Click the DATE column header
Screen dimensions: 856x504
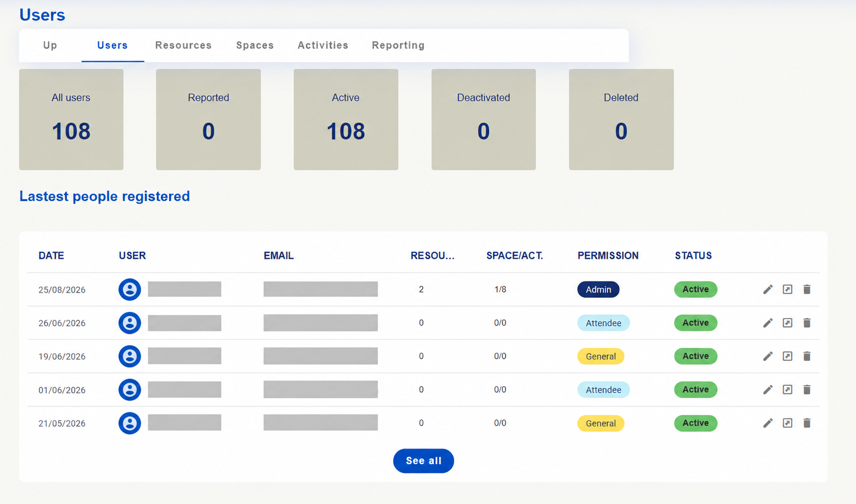coord(51,256)
